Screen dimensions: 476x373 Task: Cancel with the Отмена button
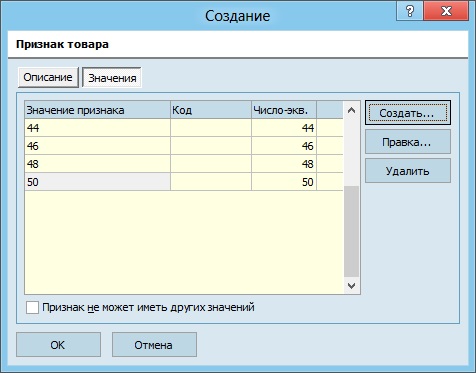pyautogui.click(x=154, y=345)
